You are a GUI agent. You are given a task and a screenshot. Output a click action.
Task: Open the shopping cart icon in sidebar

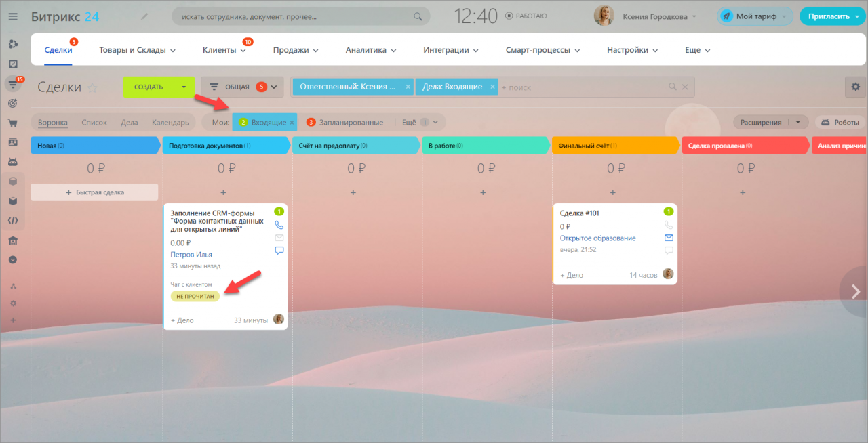pyautogui.click(x=13, y=123)
